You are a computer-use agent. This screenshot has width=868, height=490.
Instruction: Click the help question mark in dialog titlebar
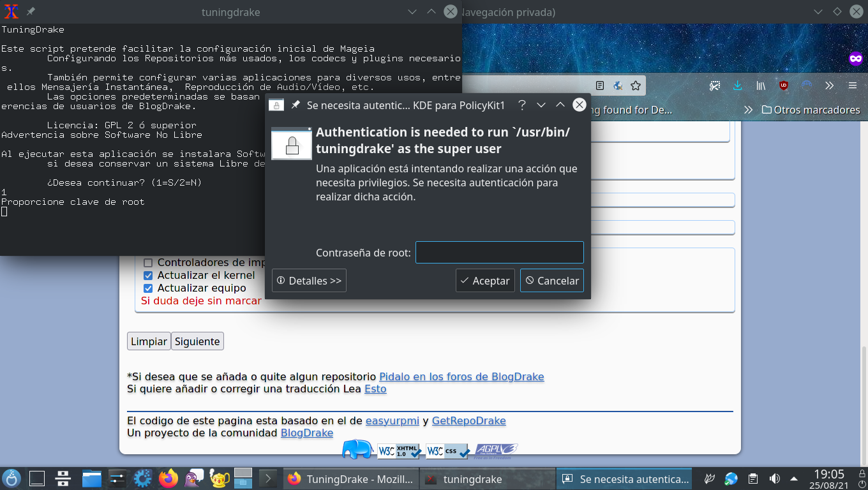tap(521, 105)
